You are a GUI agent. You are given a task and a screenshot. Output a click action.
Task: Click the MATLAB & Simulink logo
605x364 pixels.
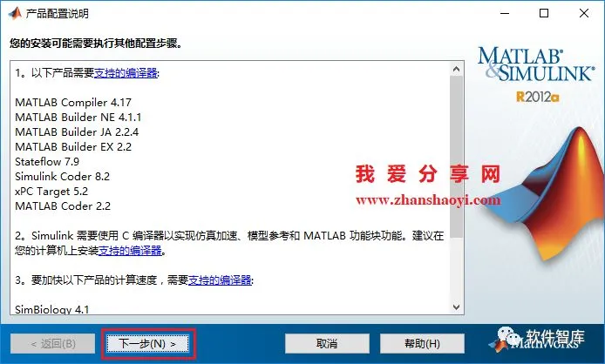(536, 64)
